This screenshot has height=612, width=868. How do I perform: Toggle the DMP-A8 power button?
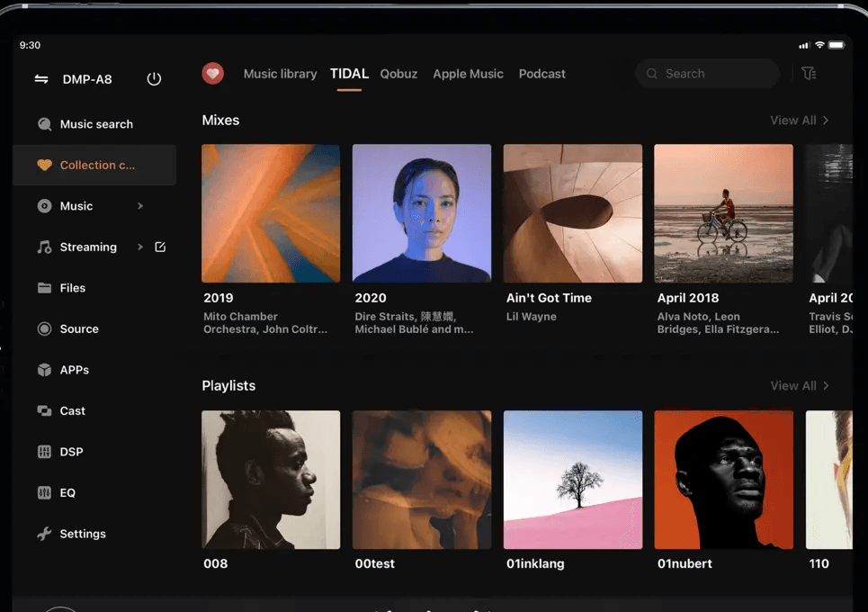(x=154, y=79)
